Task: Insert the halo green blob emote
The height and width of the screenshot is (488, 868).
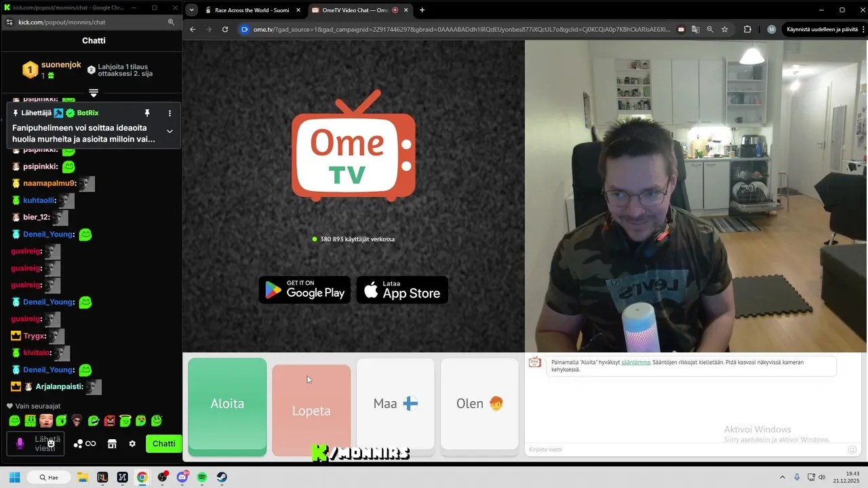Action: click(x=125, y=421)
